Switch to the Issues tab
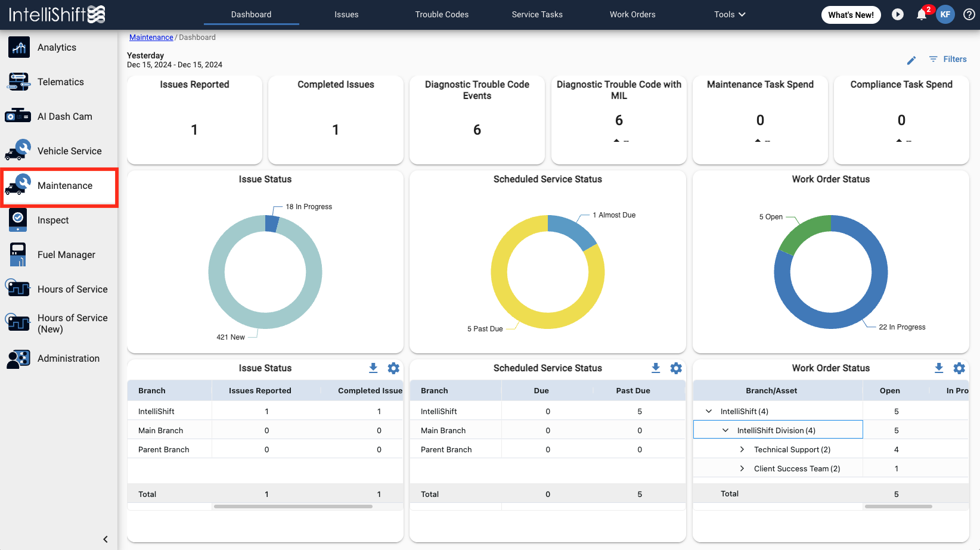Screen dimensions: 980x550 coord(346,14)
